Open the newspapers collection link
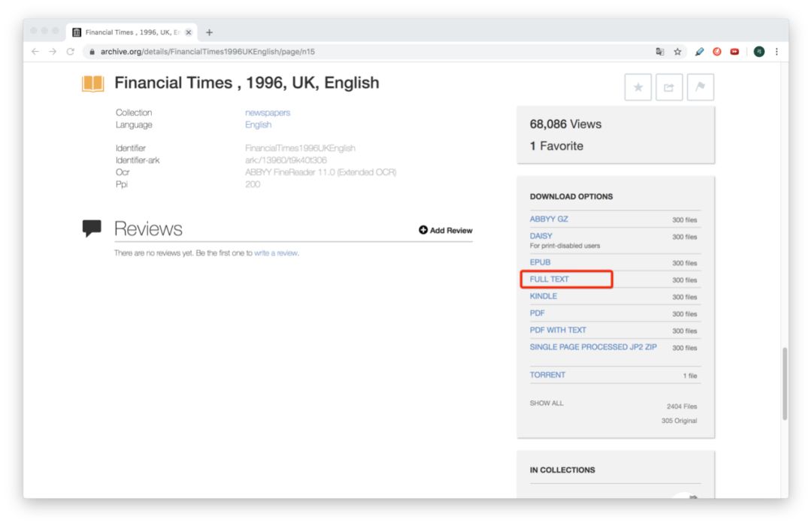812x526 pixels. [267, 113]
